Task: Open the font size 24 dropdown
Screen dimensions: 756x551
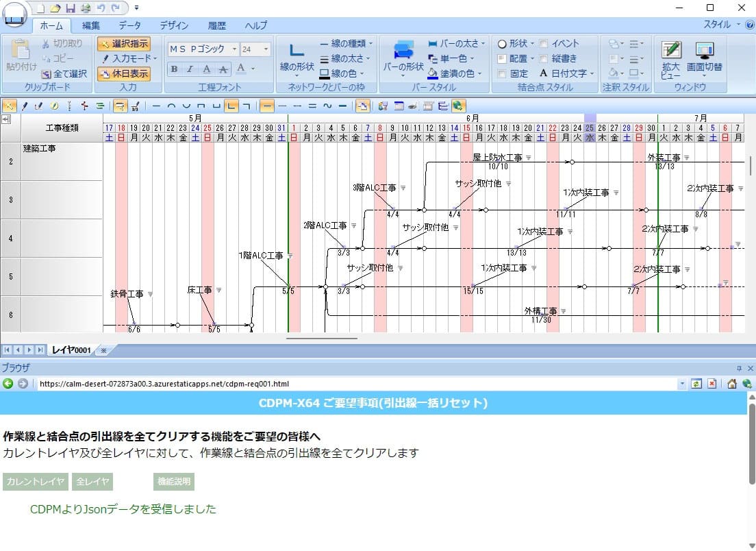Action: [266, 49]
